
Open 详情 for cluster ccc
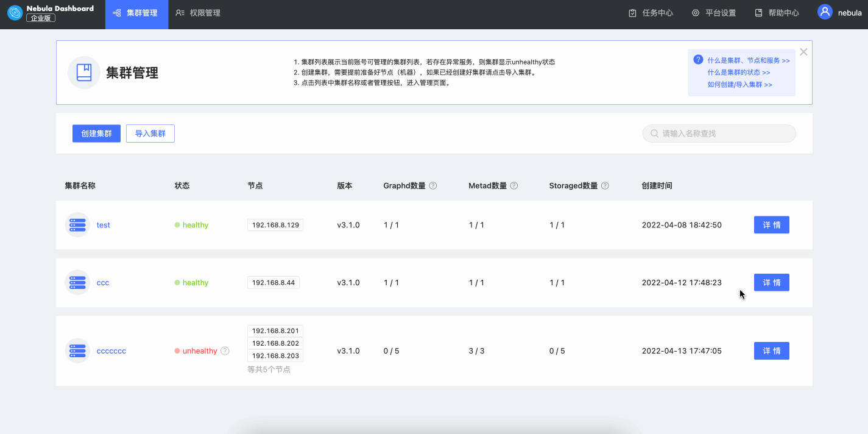click(x=772, y=282)
